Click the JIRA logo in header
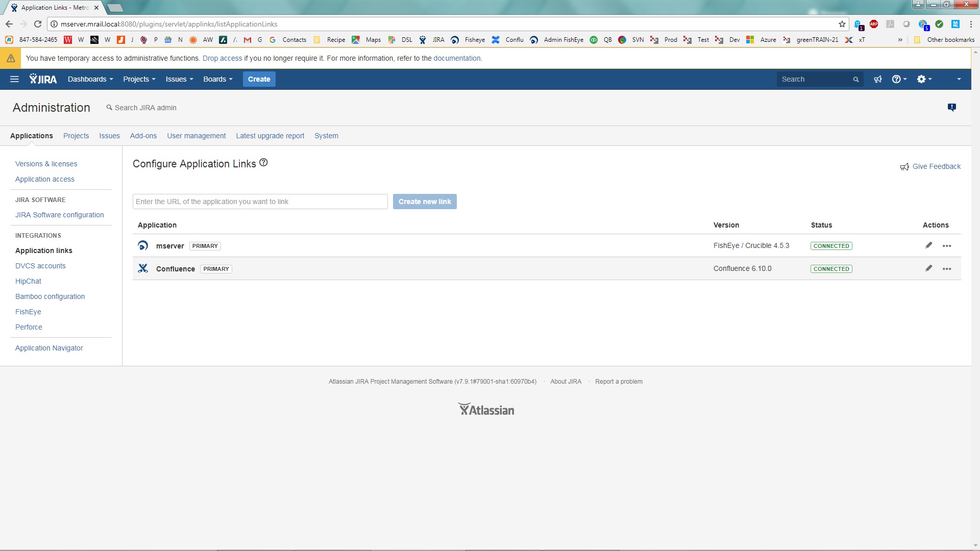This screenshot has height=551, width=980. click(x=43, y=79)
